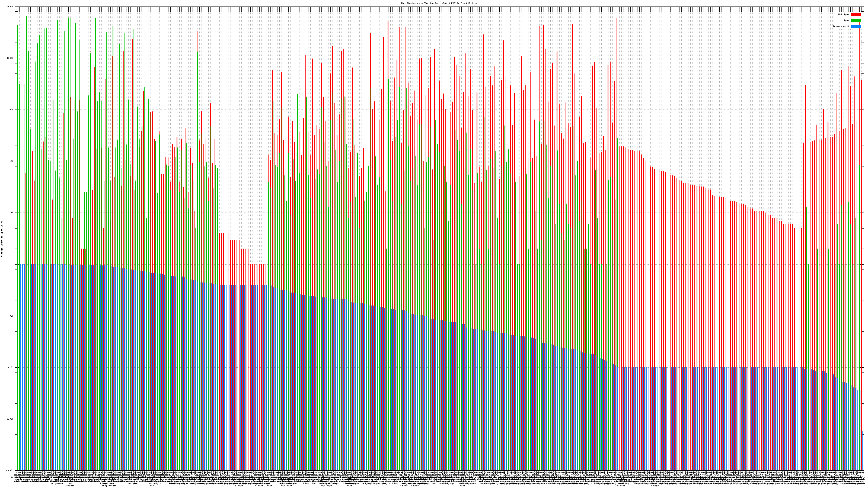868x488 pixels.
Task: Click the red Not Spam legend swatch
Action: pos(856,14)
